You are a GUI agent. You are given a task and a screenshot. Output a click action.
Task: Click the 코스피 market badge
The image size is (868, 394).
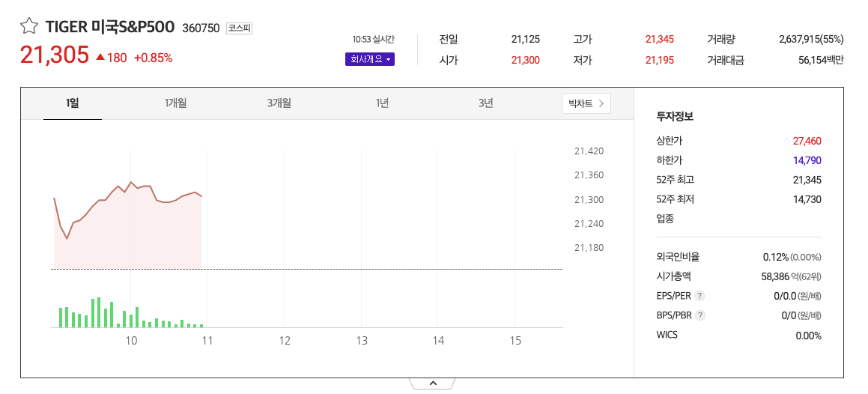coord(239,28)
